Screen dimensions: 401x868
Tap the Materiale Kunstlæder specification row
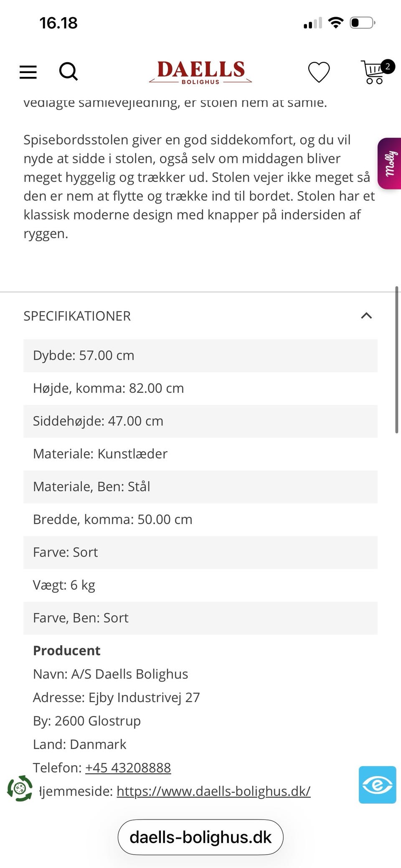(200, 454)
